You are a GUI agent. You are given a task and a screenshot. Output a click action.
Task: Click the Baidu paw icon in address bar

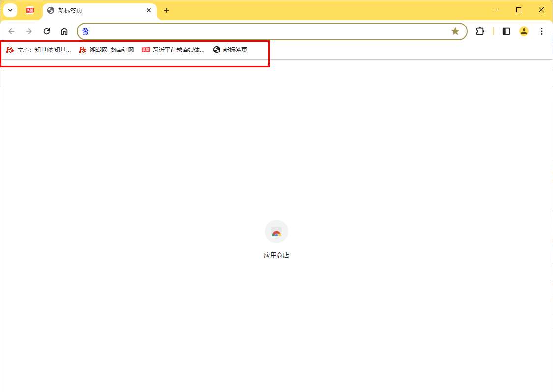coord(85,31)
